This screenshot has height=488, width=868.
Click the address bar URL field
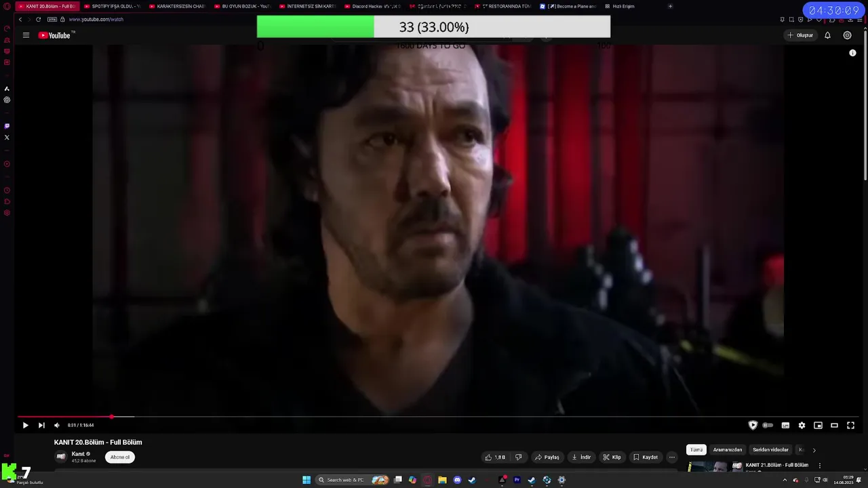96,20
